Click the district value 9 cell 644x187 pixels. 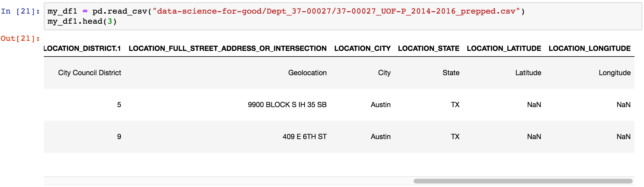click(119, 137)
